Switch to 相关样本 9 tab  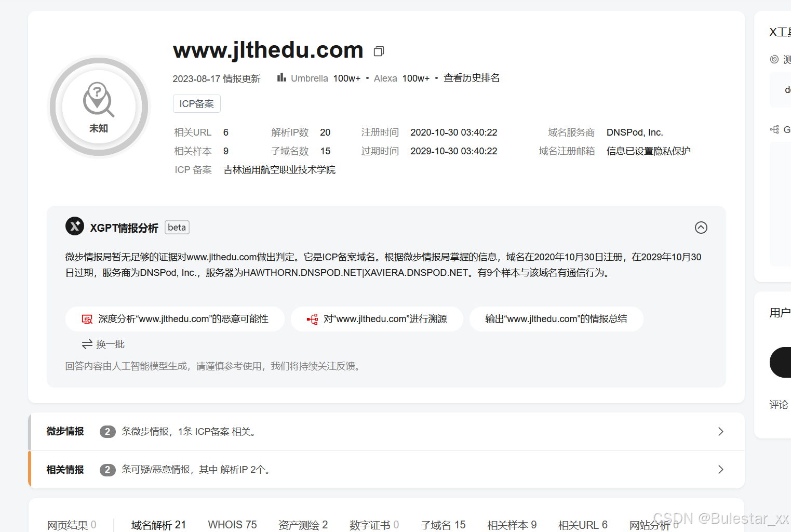(512, 525)
